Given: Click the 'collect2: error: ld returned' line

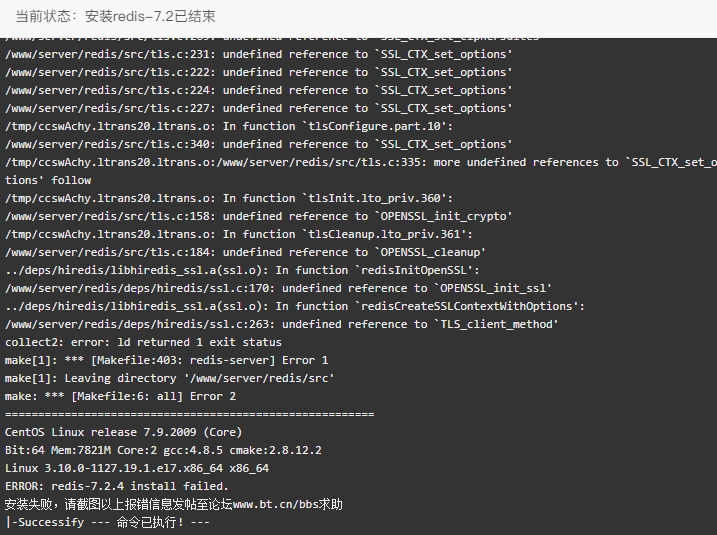Looking at the screenshot, I should coord(143,342).
